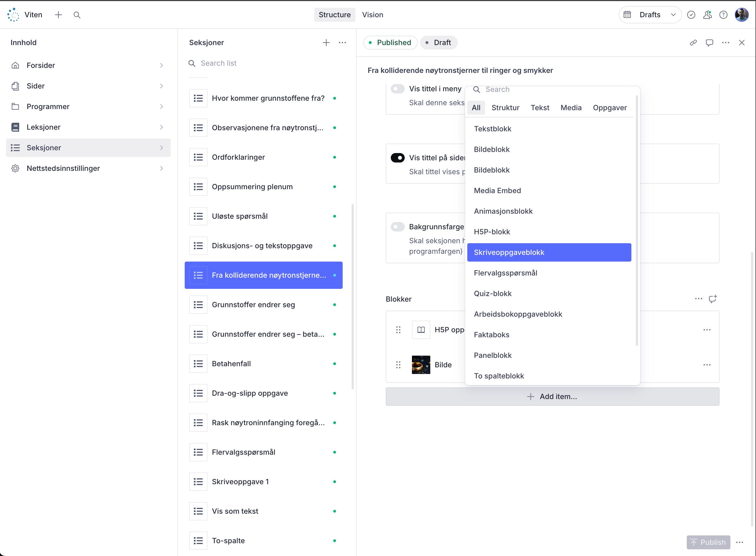Open tasks checkmark icon in top bar

click(691, 15)
